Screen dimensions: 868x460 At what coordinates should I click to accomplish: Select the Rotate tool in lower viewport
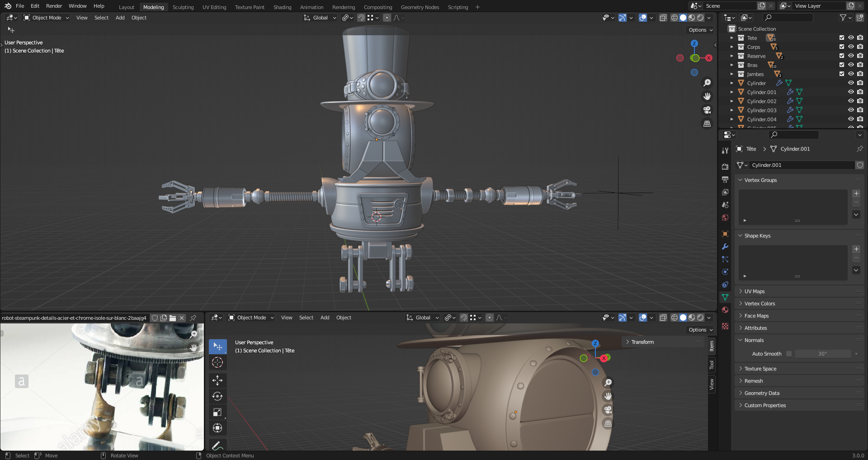(x=217, y=396)
